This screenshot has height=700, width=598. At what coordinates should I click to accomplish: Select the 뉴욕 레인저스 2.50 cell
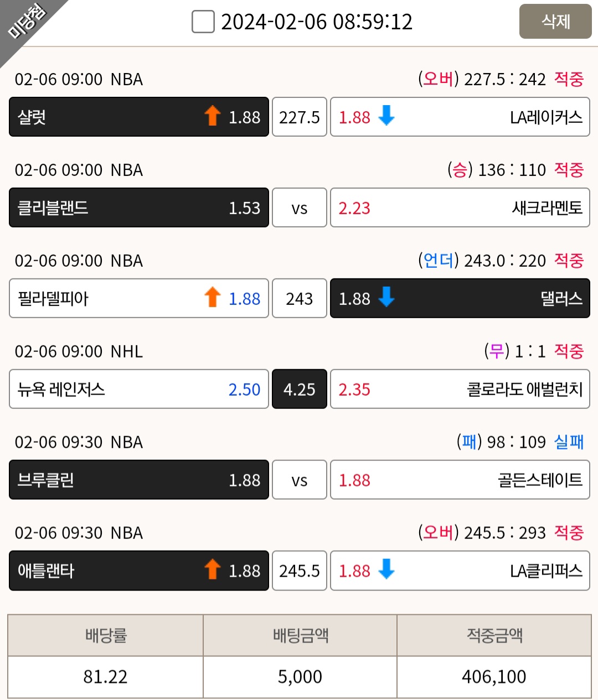(x=139, y=389)
